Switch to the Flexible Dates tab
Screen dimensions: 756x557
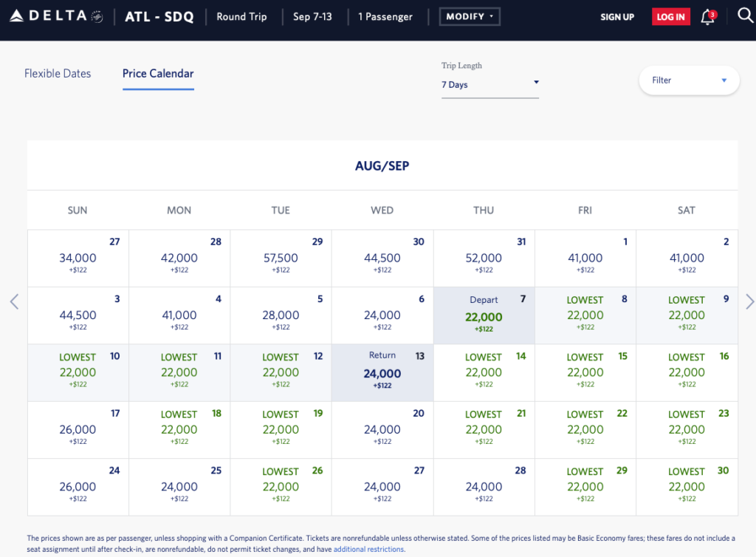(x=58, y=74)
